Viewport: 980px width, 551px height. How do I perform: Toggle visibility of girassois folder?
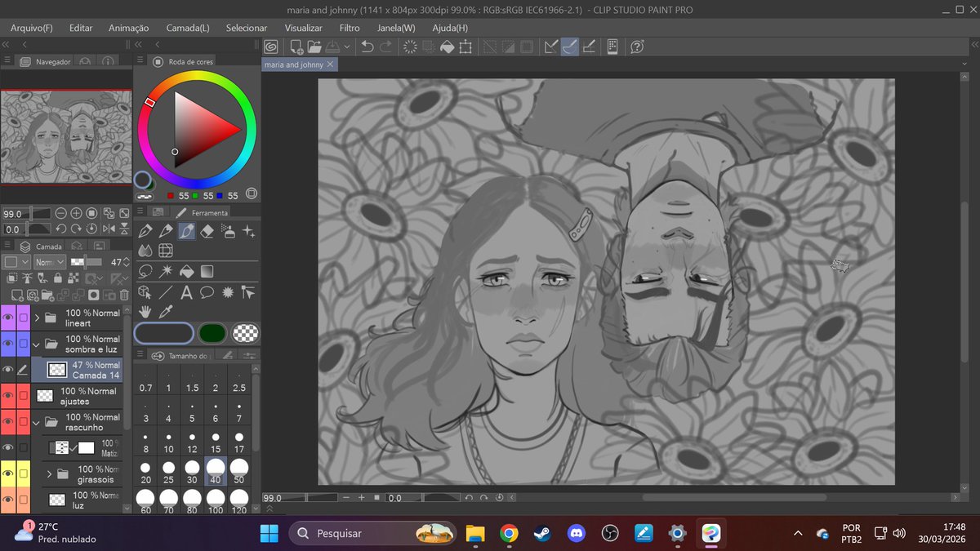9,473
